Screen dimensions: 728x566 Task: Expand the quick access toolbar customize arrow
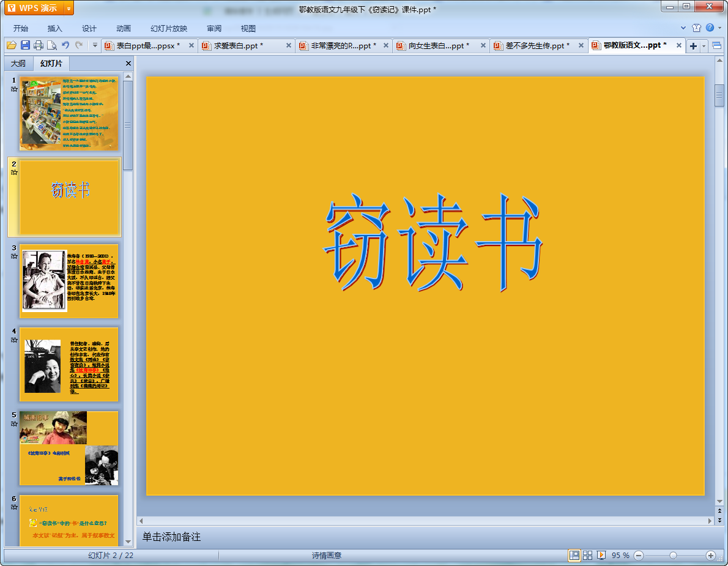(95, 45)
